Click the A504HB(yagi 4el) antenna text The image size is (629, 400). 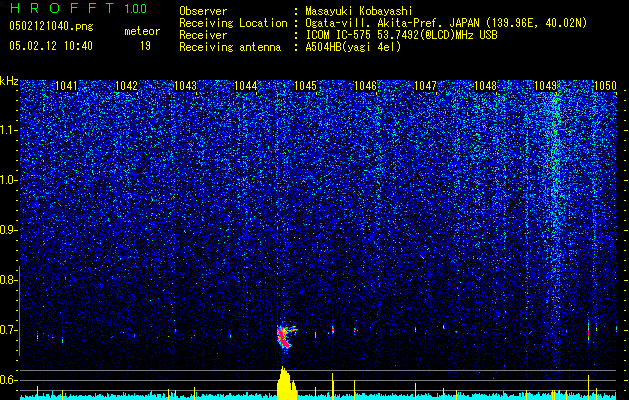pos(353,47)
